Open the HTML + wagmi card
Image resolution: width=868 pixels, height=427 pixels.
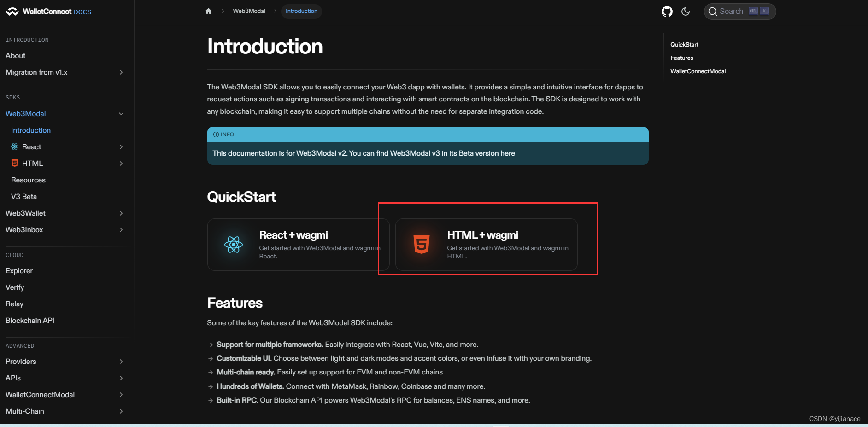[487, 245]
